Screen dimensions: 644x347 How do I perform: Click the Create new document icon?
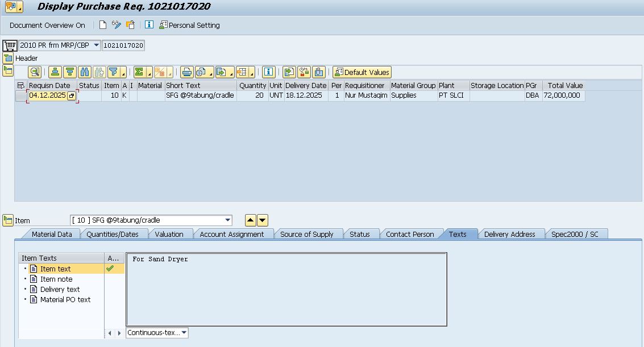[x=103, y=25]
